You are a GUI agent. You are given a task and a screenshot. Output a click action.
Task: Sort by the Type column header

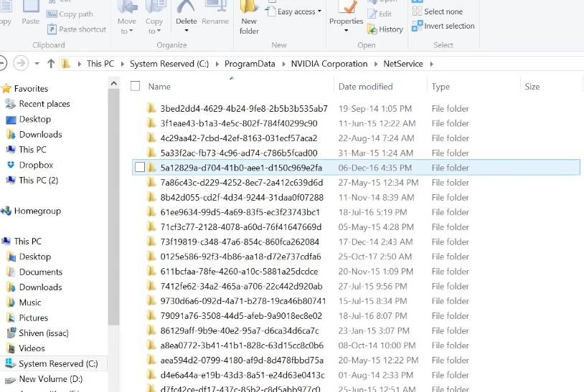(473, 86)
